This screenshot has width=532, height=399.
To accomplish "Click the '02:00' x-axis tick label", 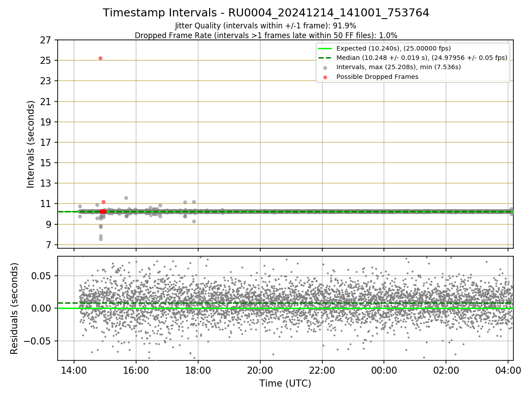I will click(446, 370).
